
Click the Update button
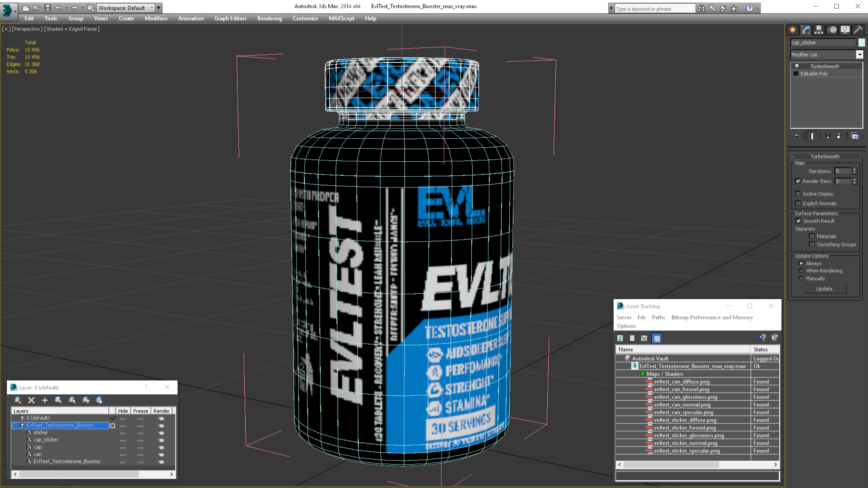pyautogui.click(x=824, y=289)
